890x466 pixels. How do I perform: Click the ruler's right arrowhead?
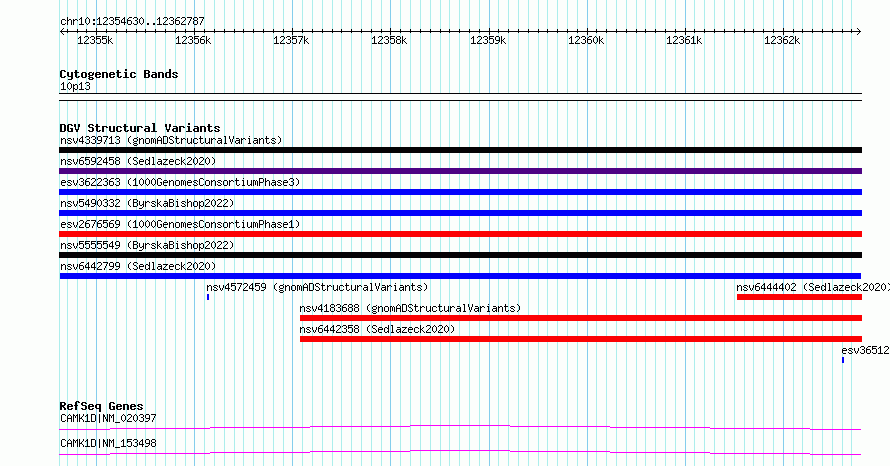tap(859, 32)
